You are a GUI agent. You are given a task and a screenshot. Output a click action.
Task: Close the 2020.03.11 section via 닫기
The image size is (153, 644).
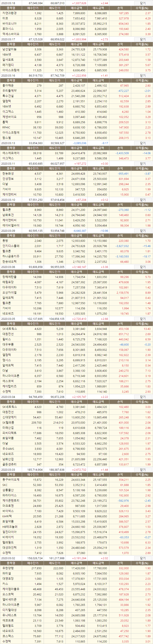tap(143, 164)
